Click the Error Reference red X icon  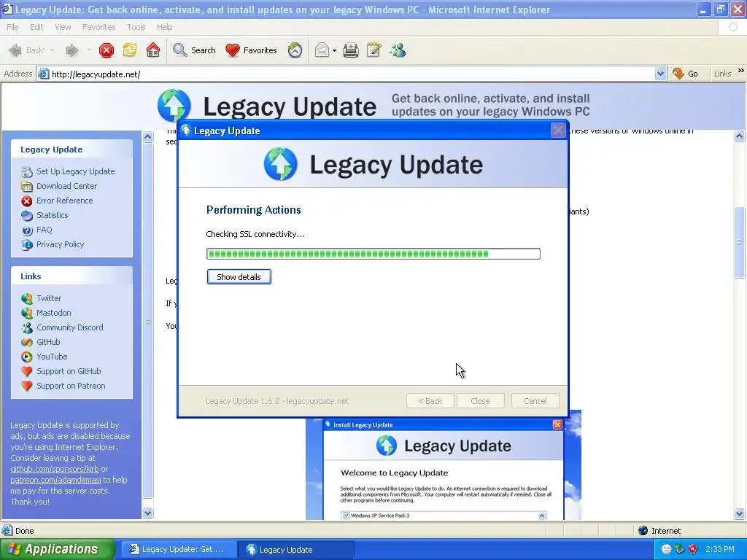tap(27, 201)
